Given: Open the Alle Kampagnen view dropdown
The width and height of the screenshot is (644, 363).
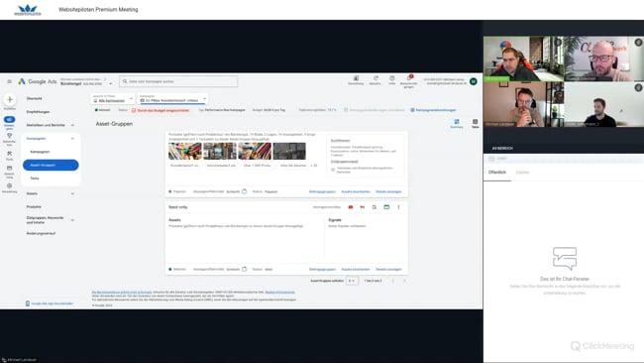Looking at the screenshot, I should click(113, 99).
